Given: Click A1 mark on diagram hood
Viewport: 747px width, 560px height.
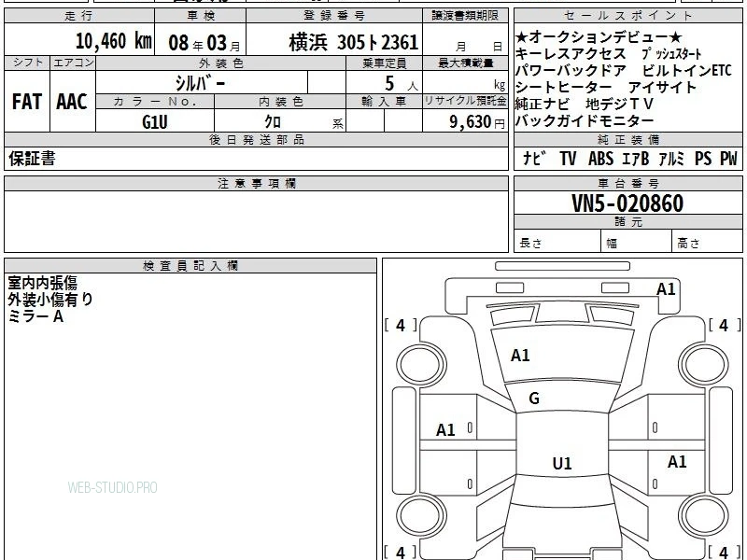Looking at the screenshot, I should (520, 356).
